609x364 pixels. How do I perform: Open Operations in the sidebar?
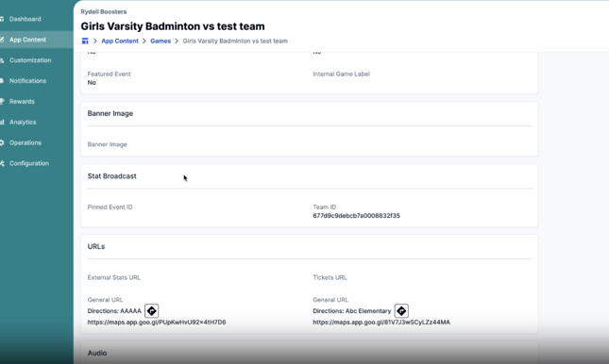click(x=25, y=142)
